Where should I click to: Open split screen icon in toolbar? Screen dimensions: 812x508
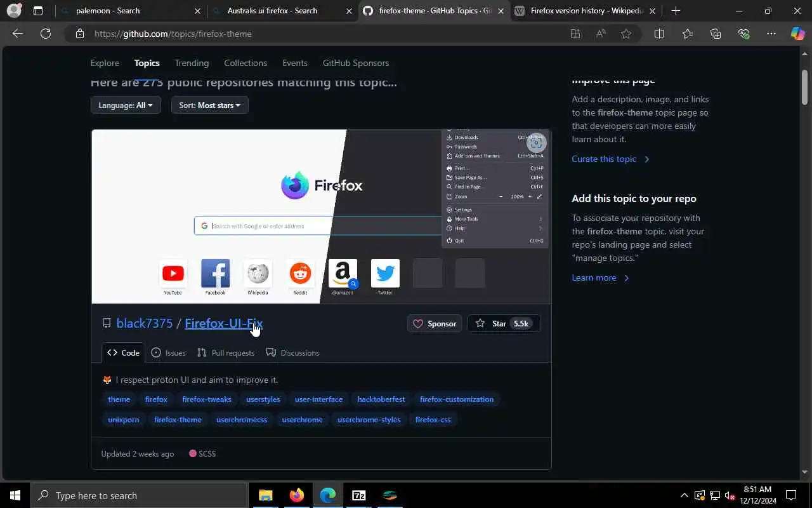pos(659,34)
